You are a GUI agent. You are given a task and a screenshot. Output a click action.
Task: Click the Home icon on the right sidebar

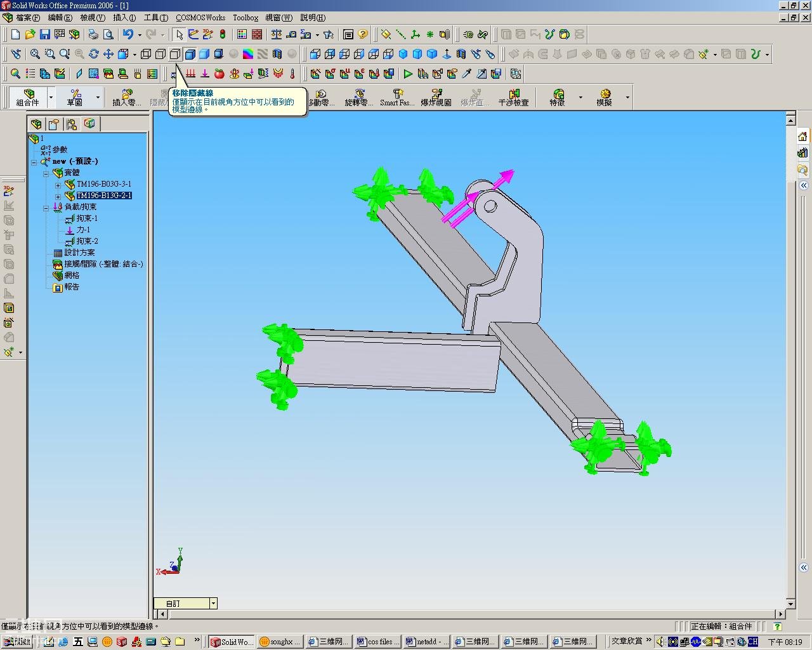point(802,136)
